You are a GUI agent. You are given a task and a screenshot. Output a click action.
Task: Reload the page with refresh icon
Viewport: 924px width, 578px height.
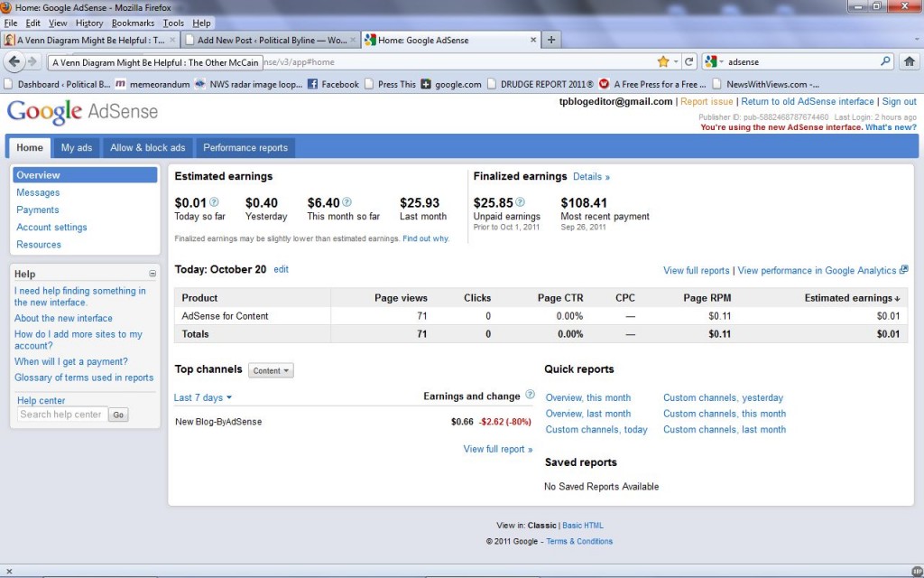688,61
